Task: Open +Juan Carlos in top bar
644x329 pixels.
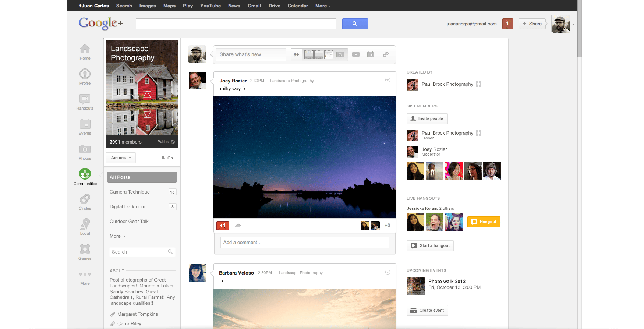Action: click(93, 6)
